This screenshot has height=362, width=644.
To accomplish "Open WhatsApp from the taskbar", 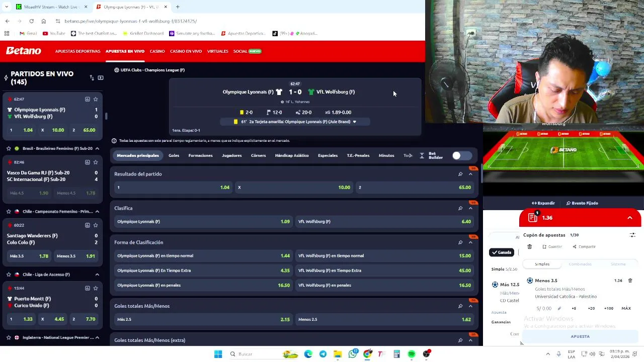I will [353, 354].
